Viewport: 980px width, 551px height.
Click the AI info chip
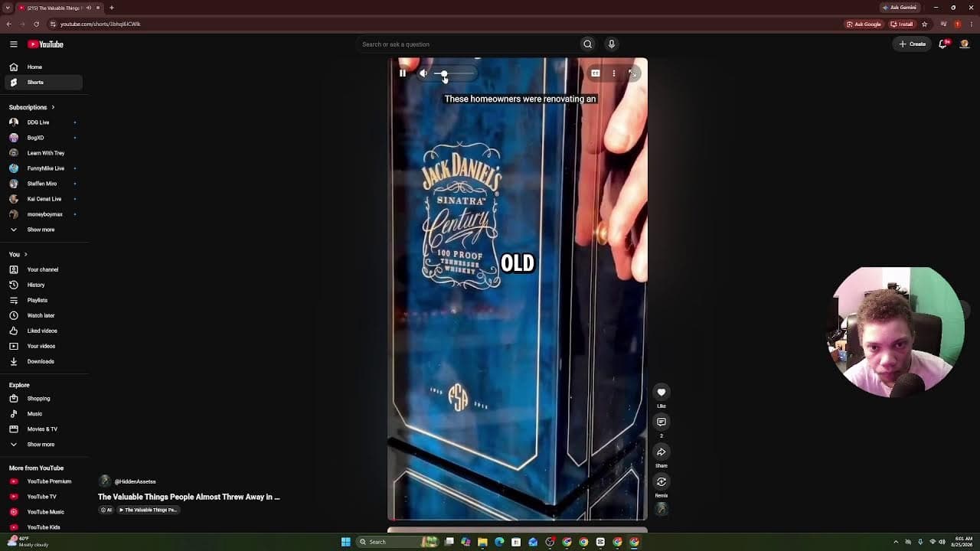coord(106,510)
